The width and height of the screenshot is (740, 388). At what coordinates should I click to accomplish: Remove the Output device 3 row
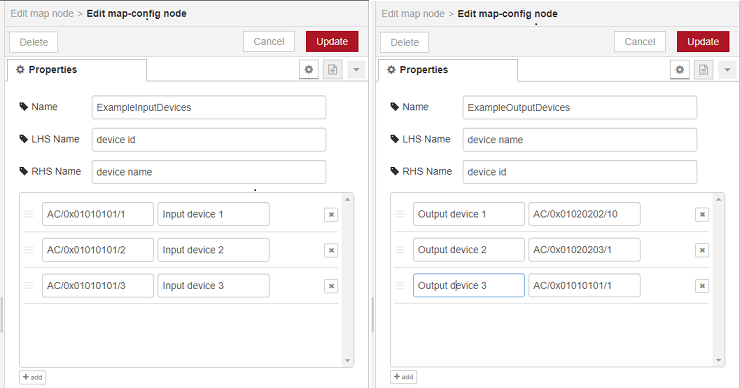702,286
